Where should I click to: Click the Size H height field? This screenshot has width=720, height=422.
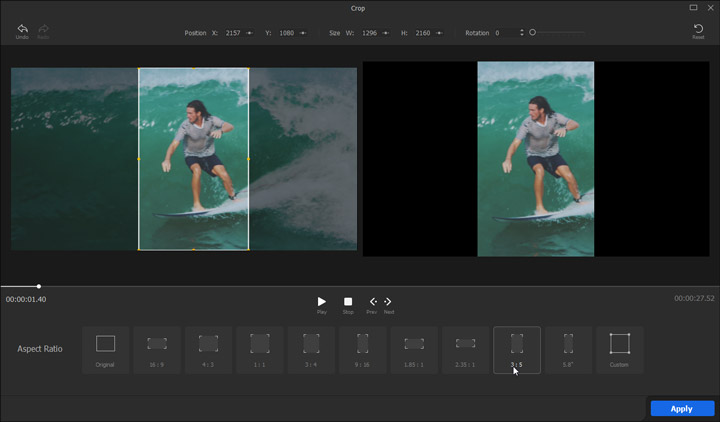[423, 33]
